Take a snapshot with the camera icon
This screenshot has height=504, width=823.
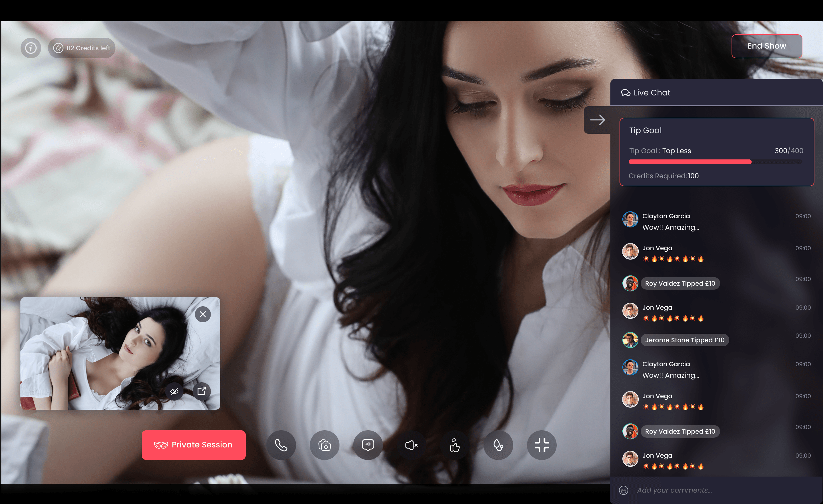pos(324,445)
